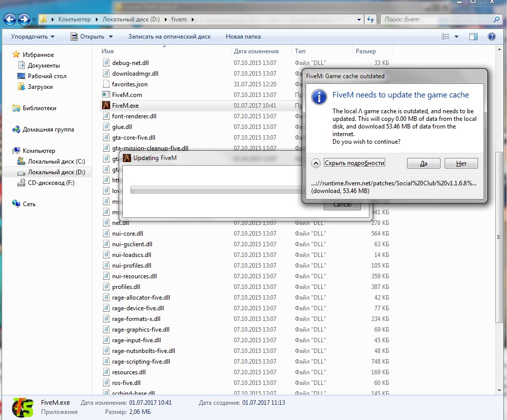Confirm the update with Да button
Viewport: 507px width, 420px height.
[x=423, y=164]
